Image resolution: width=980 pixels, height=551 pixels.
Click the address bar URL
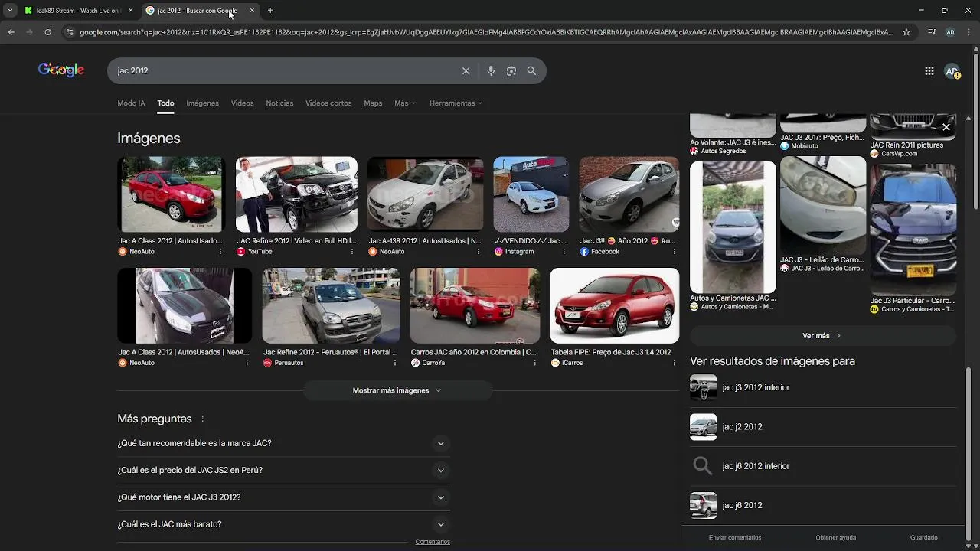point(486,32)
